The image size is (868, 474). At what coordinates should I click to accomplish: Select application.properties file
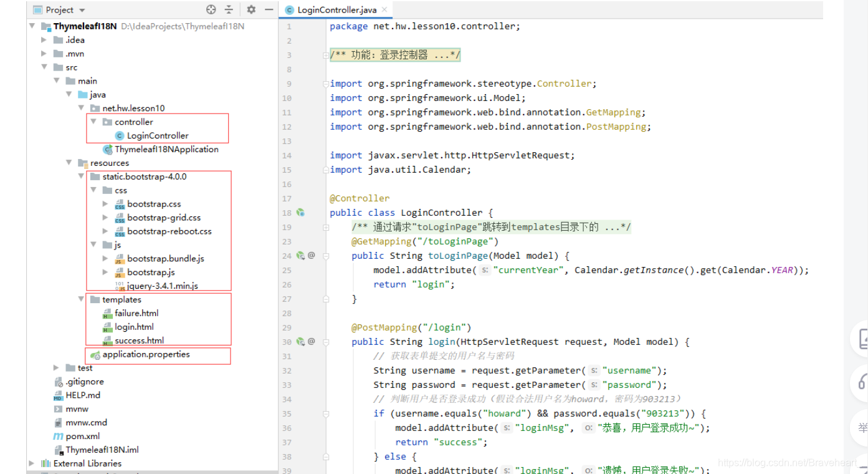tap(140, 354)
